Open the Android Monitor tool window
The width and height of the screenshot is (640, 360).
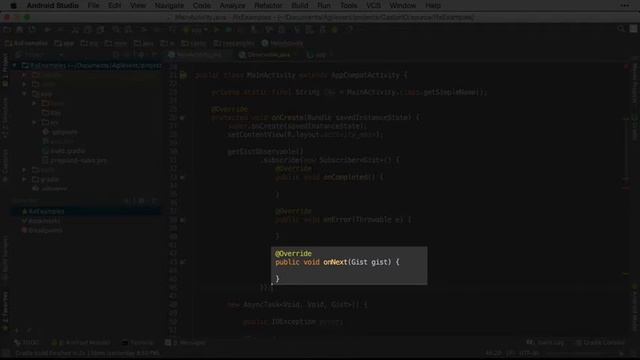coord(81,342)
